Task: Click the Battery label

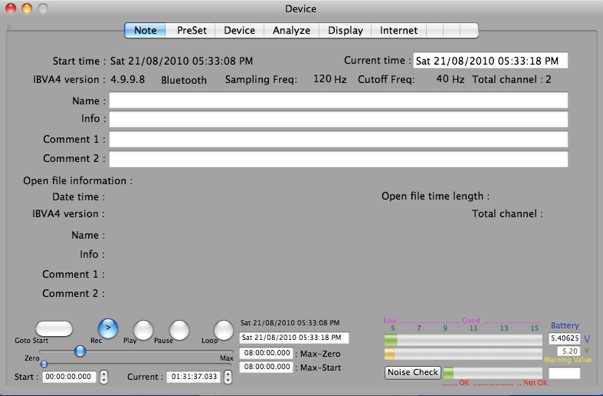Action: 565,326
